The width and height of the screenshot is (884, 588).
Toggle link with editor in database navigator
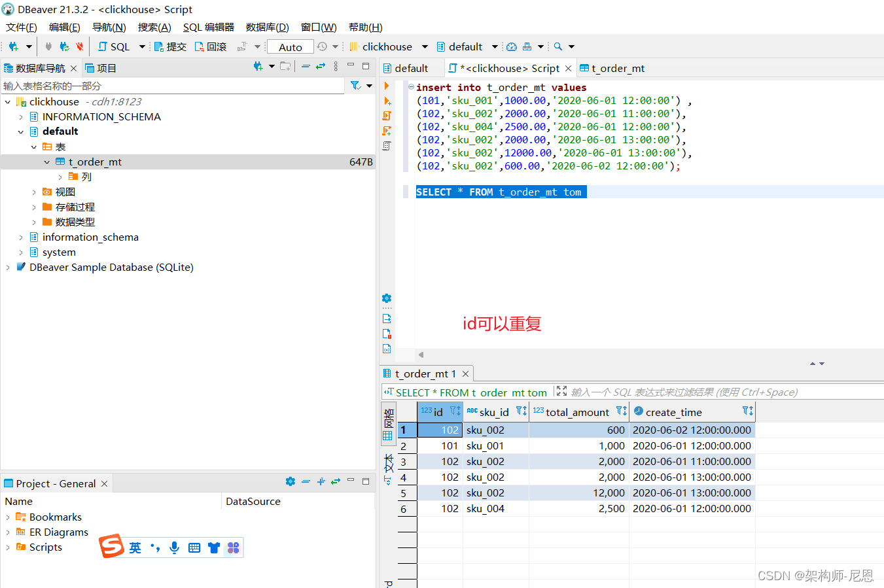(x=321, y=66)
